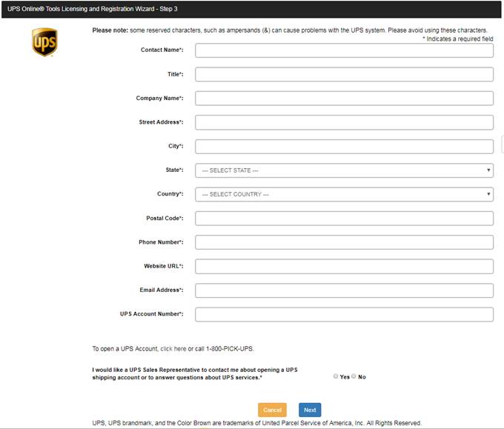Screen dimensions: 504x429
Task: Place cursor in the City field
Action: [x=344, y=147]
